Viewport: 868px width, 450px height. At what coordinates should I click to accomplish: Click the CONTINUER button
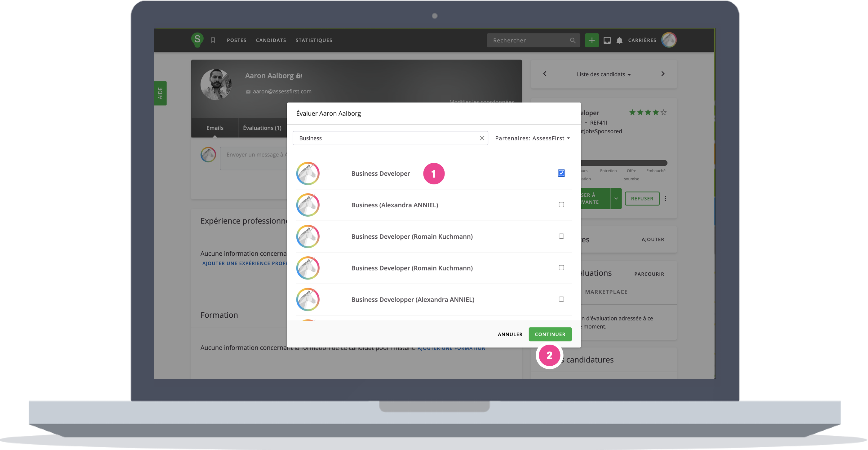pos(550,334)
